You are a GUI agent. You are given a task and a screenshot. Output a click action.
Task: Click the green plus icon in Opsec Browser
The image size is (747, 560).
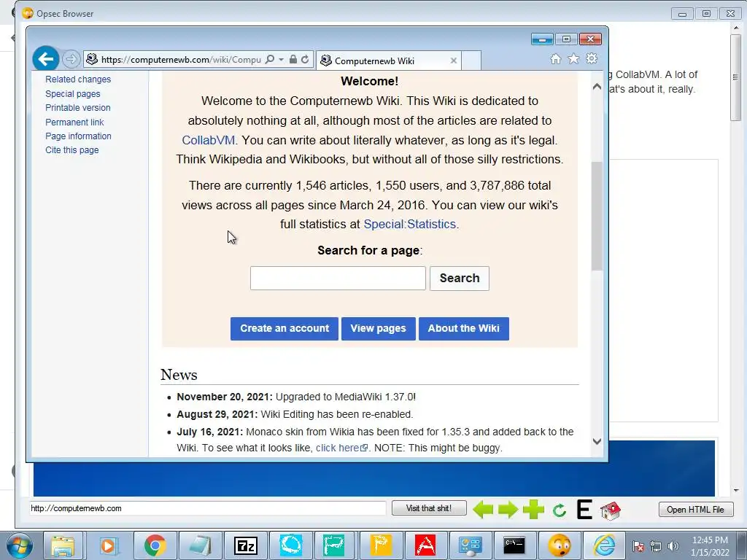point(533,510)
